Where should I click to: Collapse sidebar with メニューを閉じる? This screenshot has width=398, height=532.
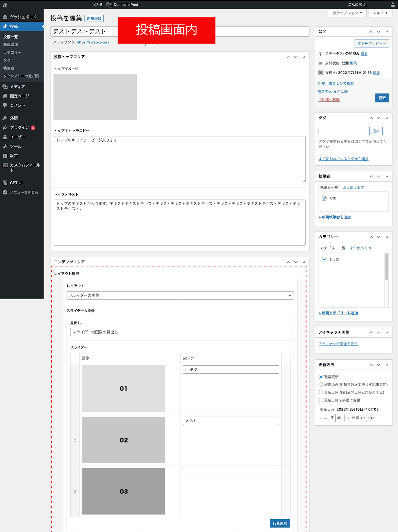pyautogui.click(x=24, y=192)
